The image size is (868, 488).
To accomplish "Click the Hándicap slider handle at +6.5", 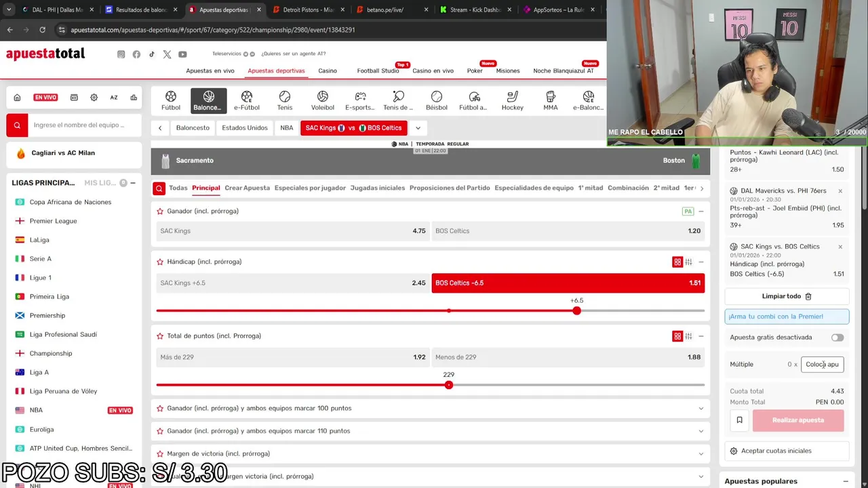I will pyautogui.click(x=576, y=310).
